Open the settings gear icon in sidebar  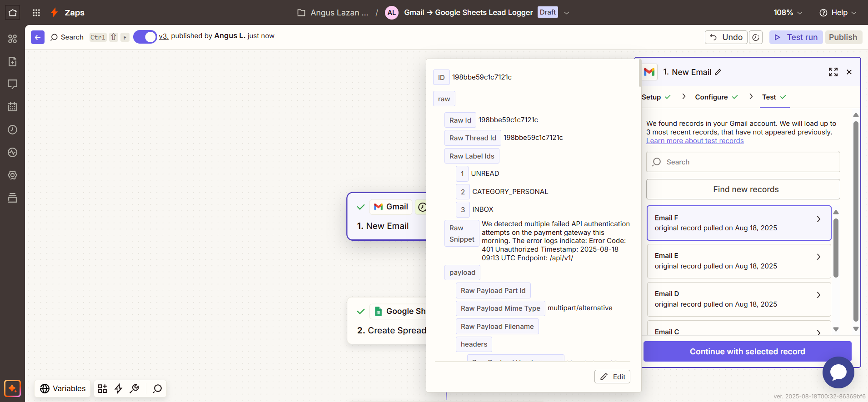click(x=12, y=175)
